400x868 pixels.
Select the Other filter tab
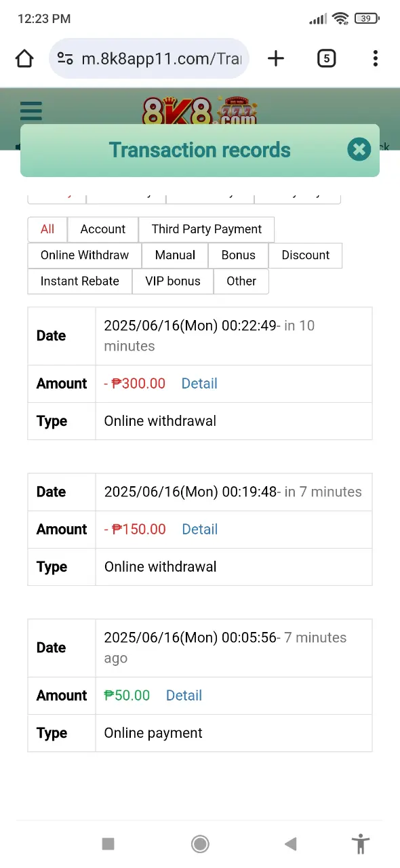tap(241, 281)
